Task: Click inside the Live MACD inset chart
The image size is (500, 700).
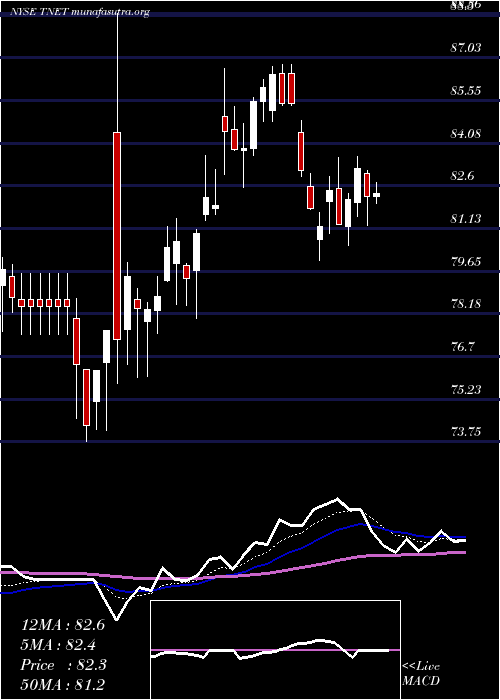Action: [275, 650]
